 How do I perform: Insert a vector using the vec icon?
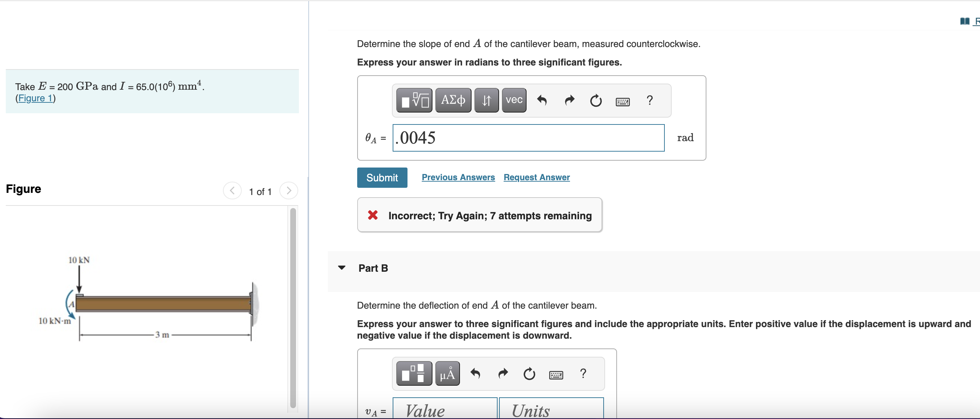pos(514,100)
